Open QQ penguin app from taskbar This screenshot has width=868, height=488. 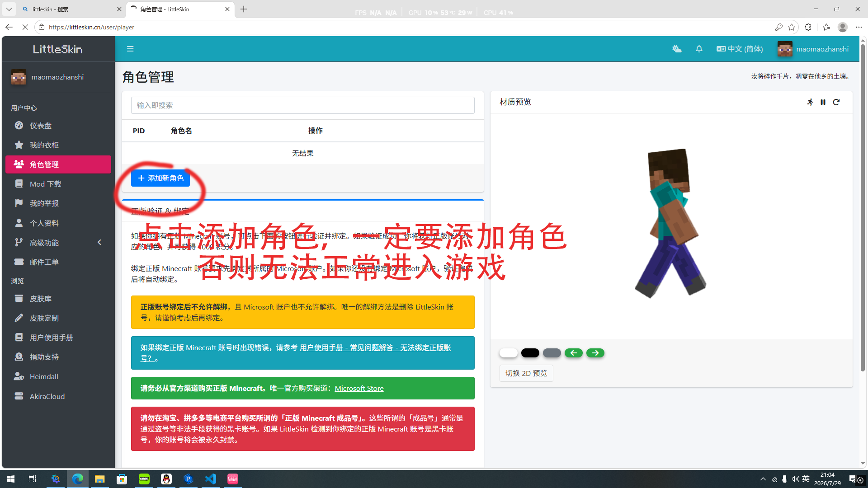[x=166, y=479]
